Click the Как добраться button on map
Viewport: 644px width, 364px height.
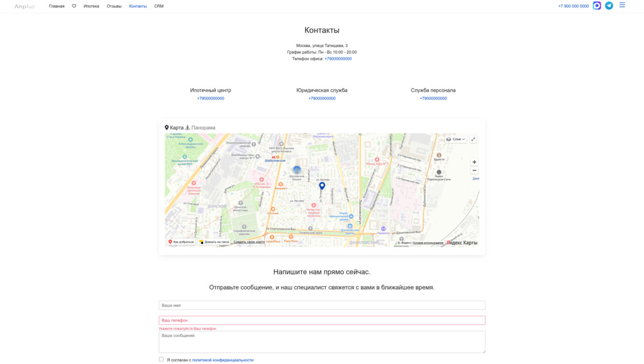[181, 242]
